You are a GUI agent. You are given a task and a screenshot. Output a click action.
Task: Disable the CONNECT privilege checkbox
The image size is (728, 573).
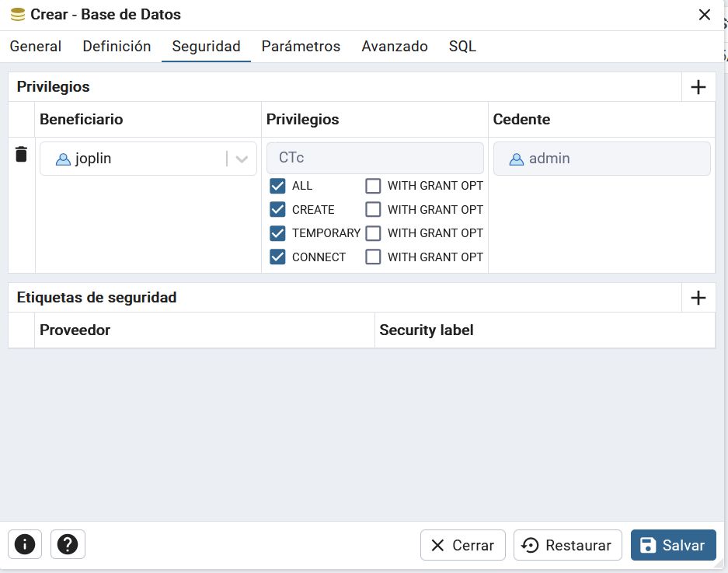tap(277, 257)
